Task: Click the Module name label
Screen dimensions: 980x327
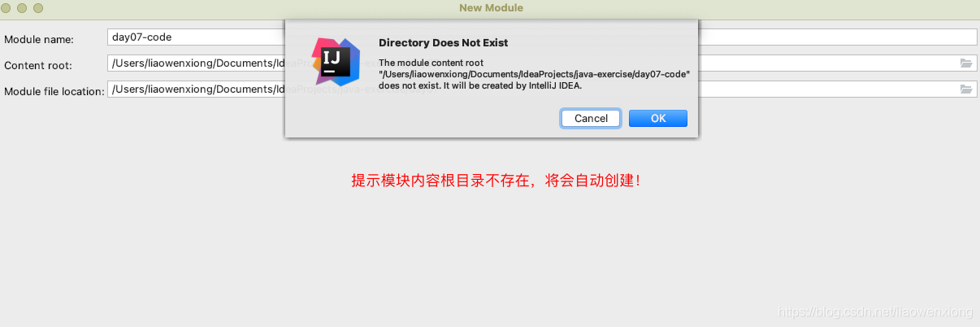Action: (38, 39)
